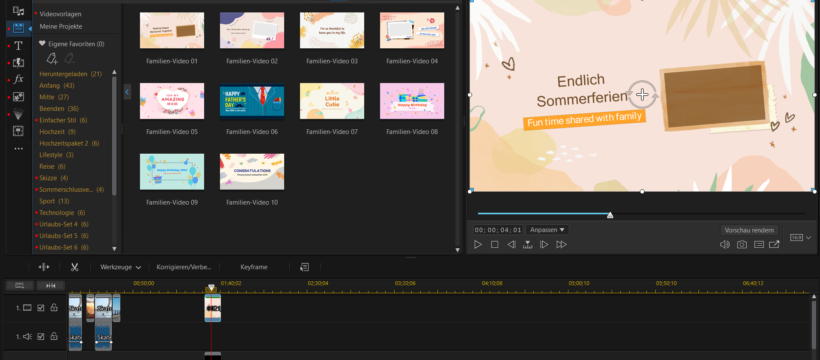Adjust preview volume speaker icon
The width and height of the screenshot is (820, 360).
[725, 244]
